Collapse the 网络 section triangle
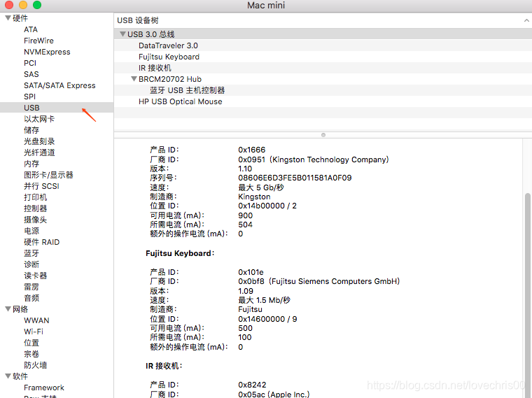Image resolution: width=532 pixels, height=398 pixels. [x=8, y=309]
